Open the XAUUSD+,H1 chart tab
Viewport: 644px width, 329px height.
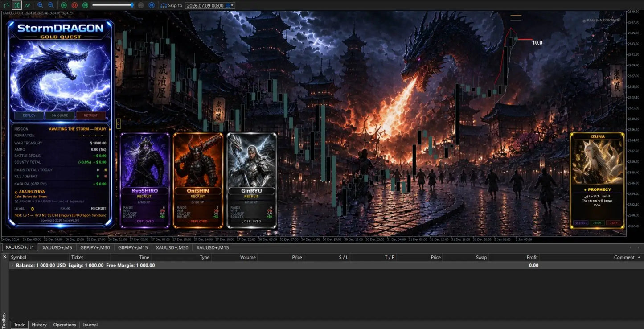20,247
